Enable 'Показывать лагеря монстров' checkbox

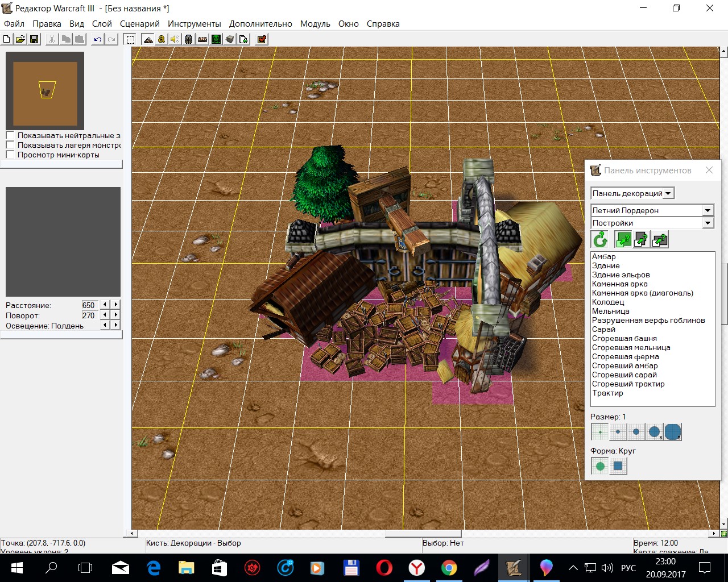(10, 145)
